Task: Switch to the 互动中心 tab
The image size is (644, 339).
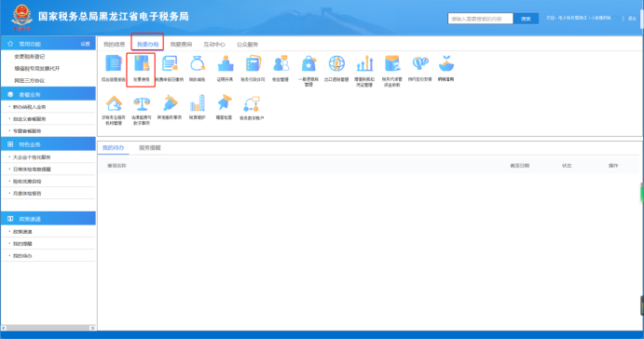Action: pyautogui.click(x=214, y=45)
